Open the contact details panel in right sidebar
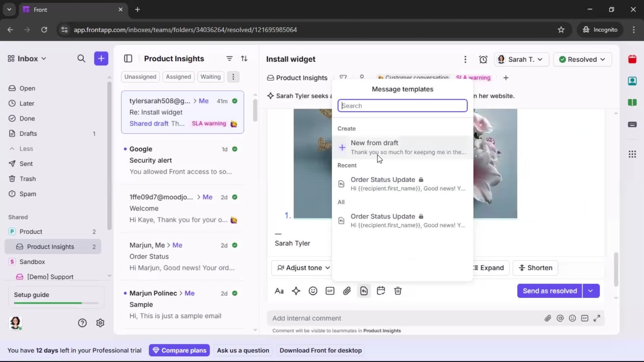Image resolution: width=644 pixels, height=362 pixels. (633, 81)
